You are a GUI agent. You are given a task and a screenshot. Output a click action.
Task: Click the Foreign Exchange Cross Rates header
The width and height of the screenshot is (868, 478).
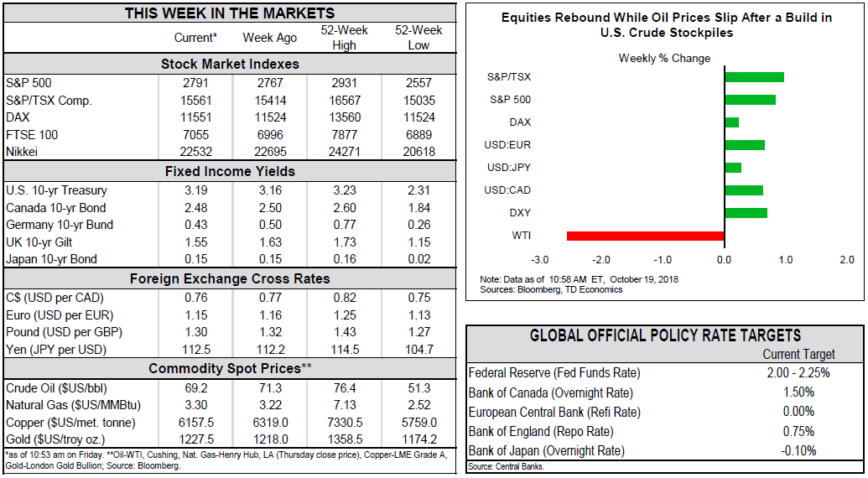230,279
